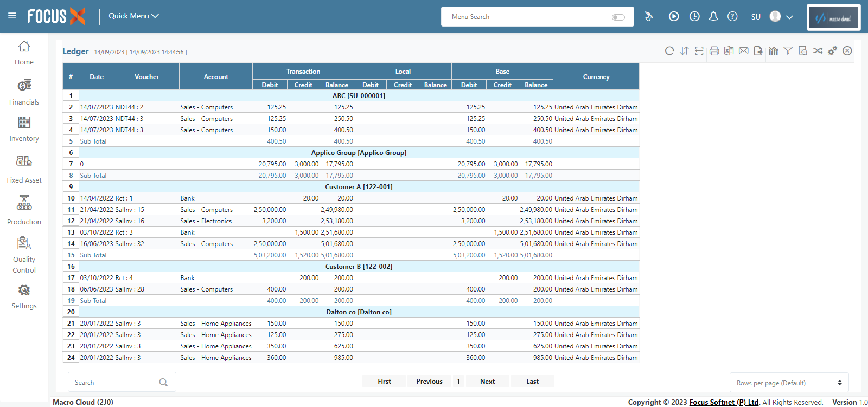Open the help question mark icon
This screenshot has height=407, width=868.
[x=732, y=17]
